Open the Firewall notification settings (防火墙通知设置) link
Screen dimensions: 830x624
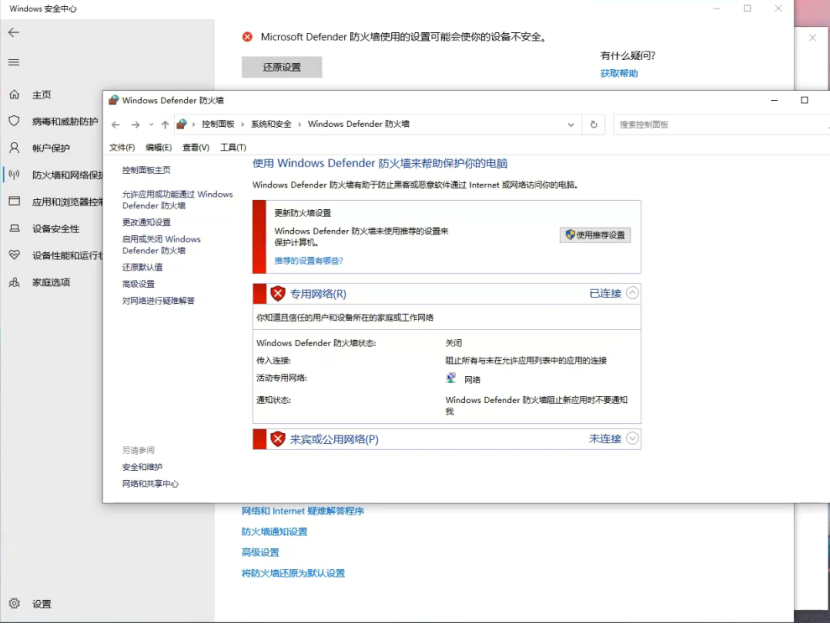274,532
